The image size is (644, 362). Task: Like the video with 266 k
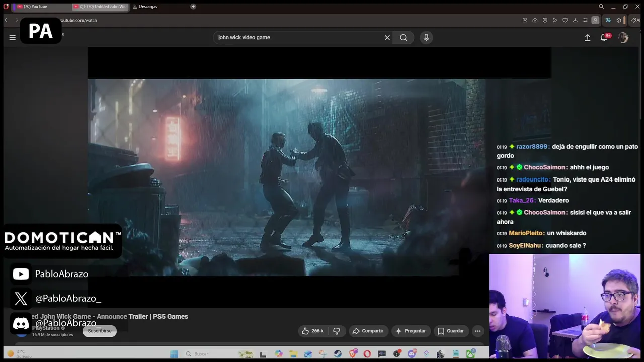click(x=312, y=331)
